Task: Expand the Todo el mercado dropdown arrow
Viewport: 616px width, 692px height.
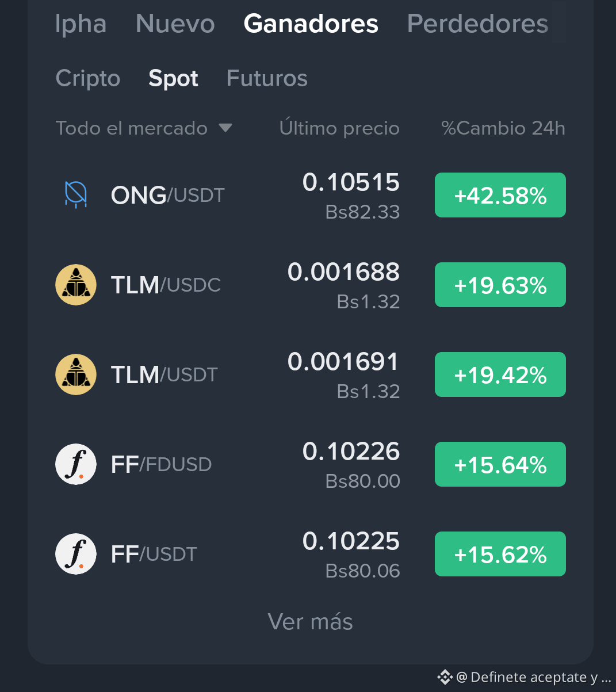Action: point(225,128)
